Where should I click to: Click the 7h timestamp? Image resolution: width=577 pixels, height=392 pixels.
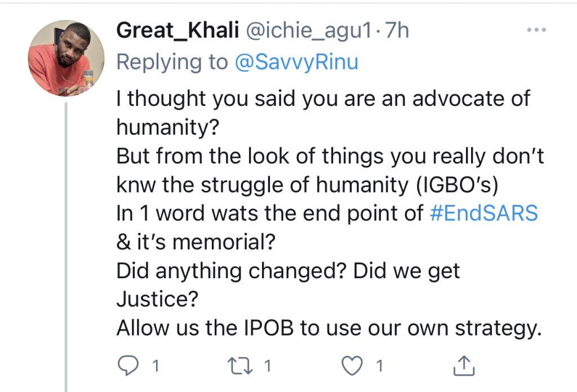click(396, 30)
